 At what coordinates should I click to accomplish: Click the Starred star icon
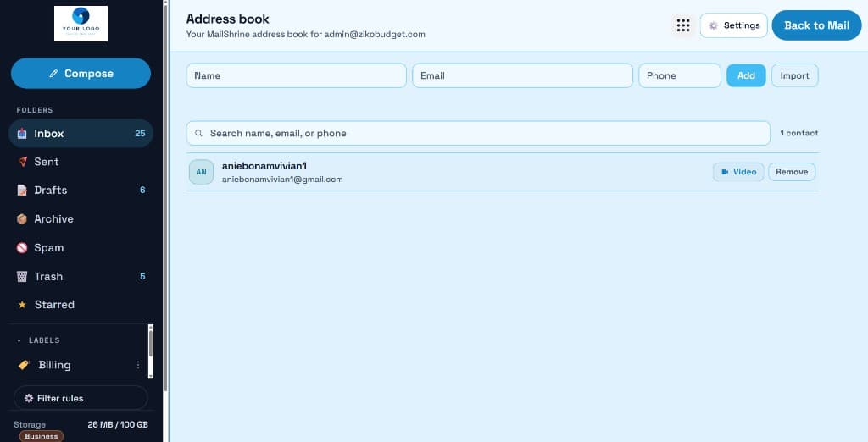22,305
